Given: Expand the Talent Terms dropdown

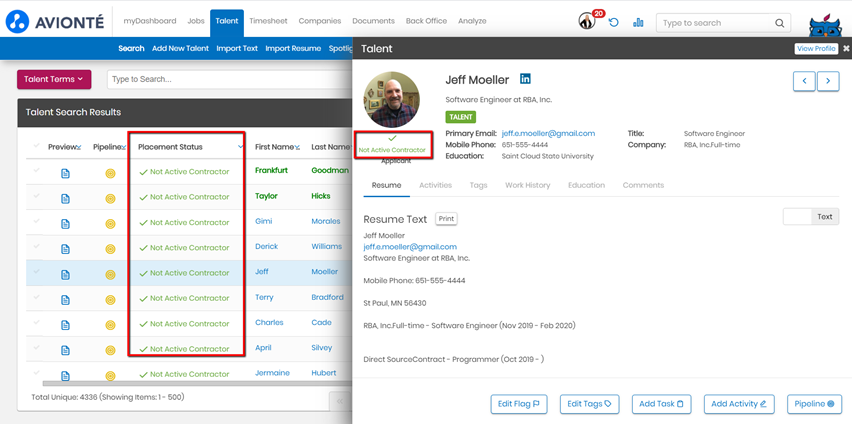Looking at the screenshot, I should (x=54, y=79).
